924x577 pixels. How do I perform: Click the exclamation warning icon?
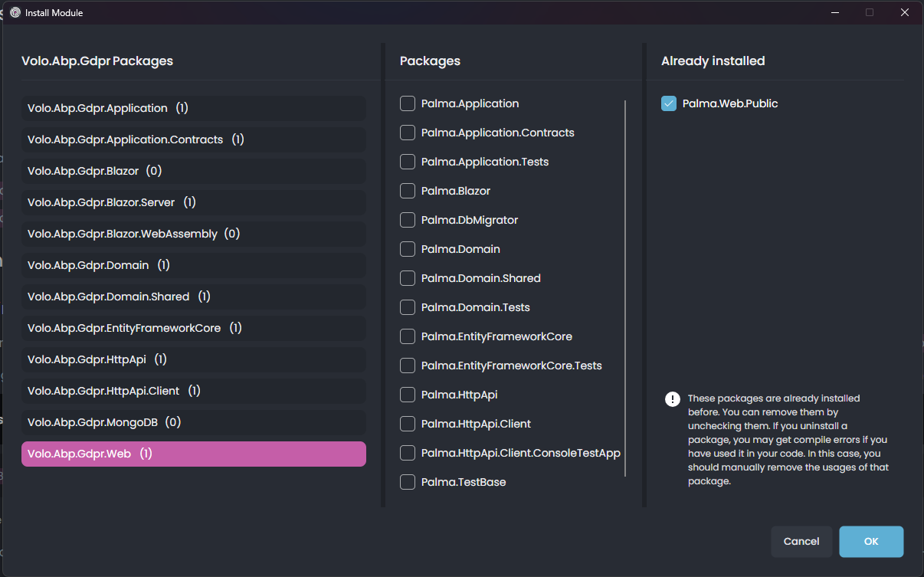click(672, 399)
